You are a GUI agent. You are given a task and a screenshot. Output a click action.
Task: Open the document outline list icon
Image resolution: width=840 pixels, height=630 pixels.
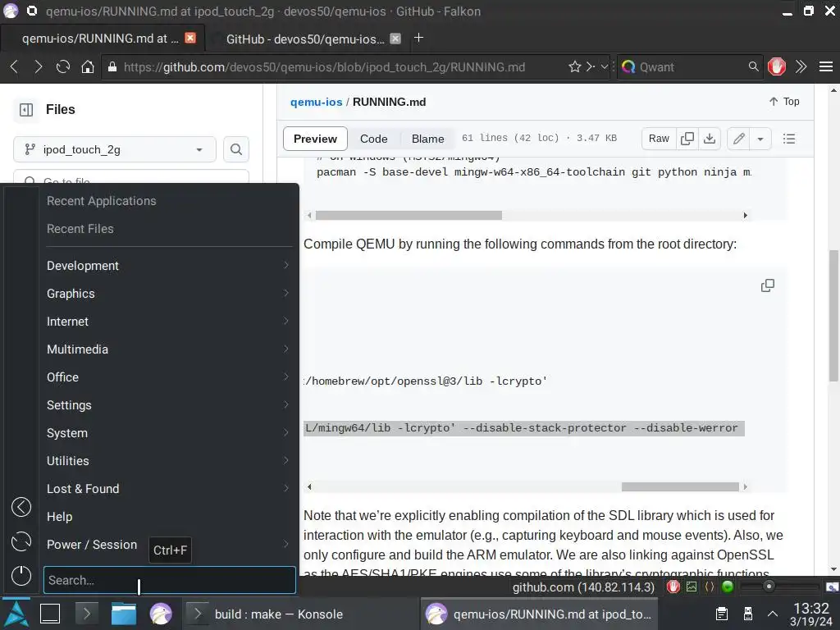point(789,139)
